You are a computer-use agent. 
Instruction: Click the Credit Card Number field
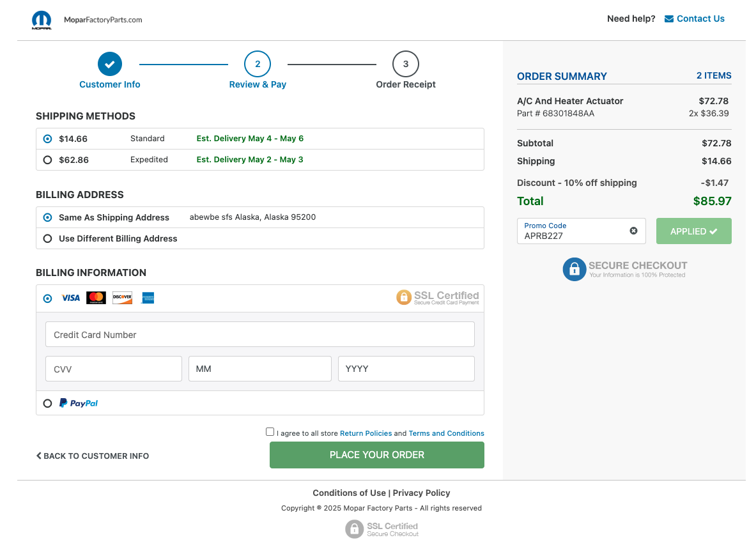259,334
